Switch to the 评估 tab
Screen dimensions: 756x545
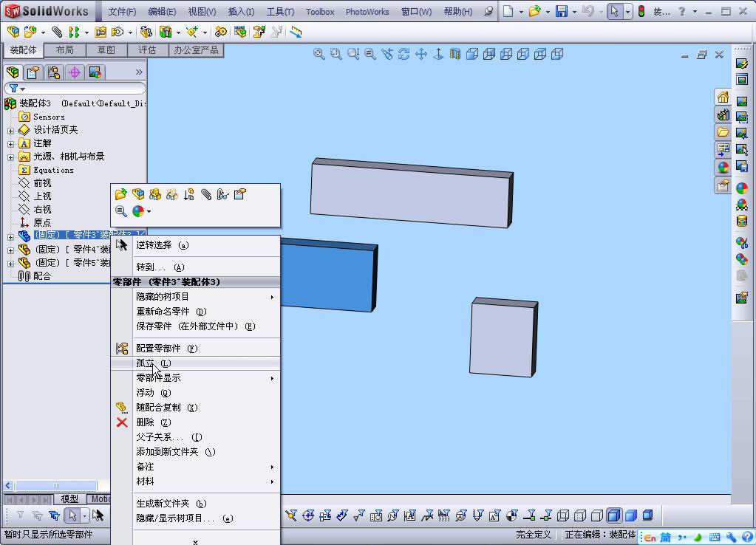coord(148,50)
